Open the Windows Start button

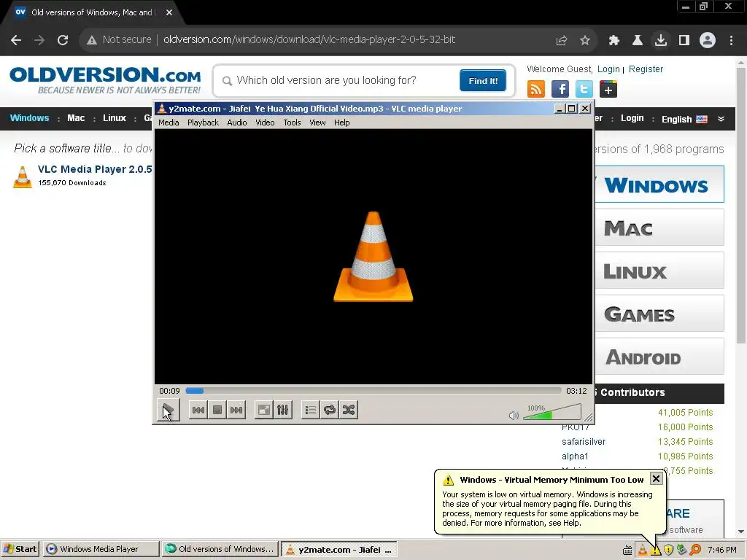coord(20,549)
